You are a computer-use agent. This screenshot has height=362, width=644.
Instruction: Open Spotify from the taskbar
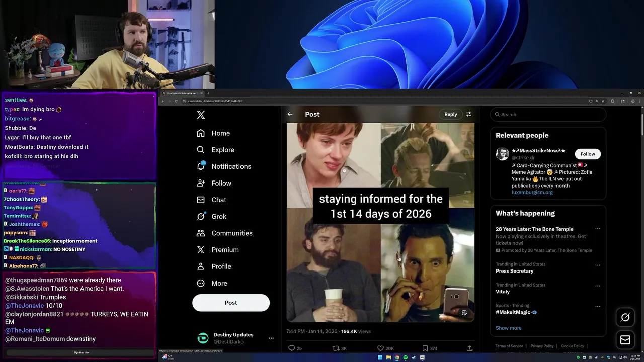point(406,357)
